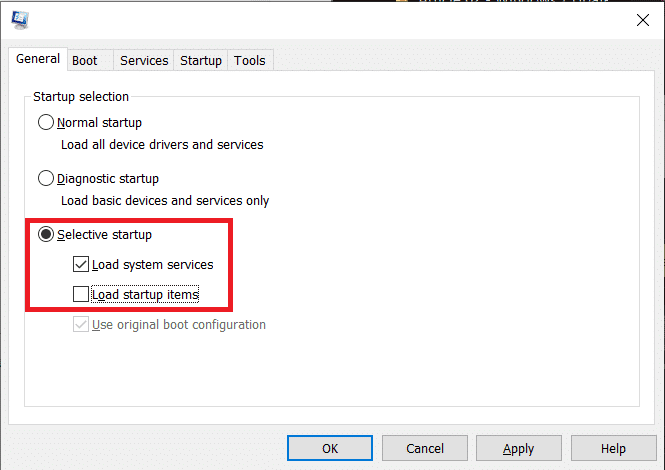The image size is (665, 470).
Task: Click the Startup selection group label
Action: coord(81,97)
